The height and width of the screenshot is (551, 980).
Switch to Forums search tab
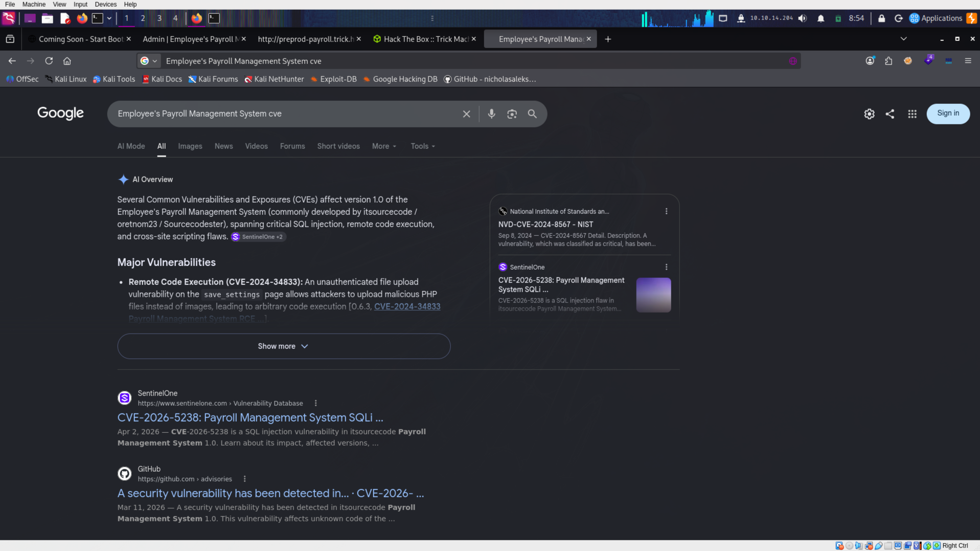[x=292, y=146]
